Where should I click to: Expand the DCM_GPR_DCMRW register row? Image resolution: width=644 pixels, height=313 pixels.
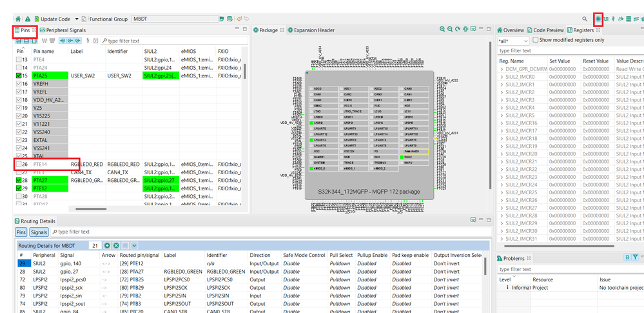click(x=502, y=68)
